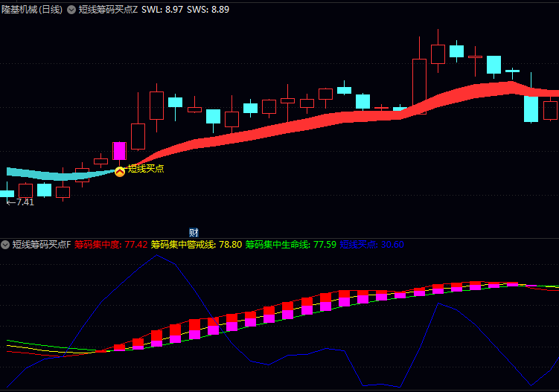Click 筹码集中度: 77.42 label

tap(111, 245)
